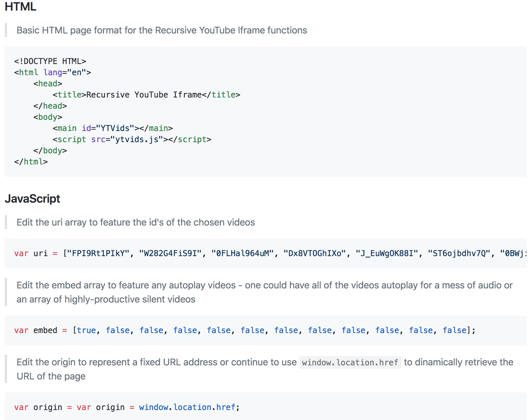Click the HTML section heading
The image size is (529, 420).
coord(21,6)
